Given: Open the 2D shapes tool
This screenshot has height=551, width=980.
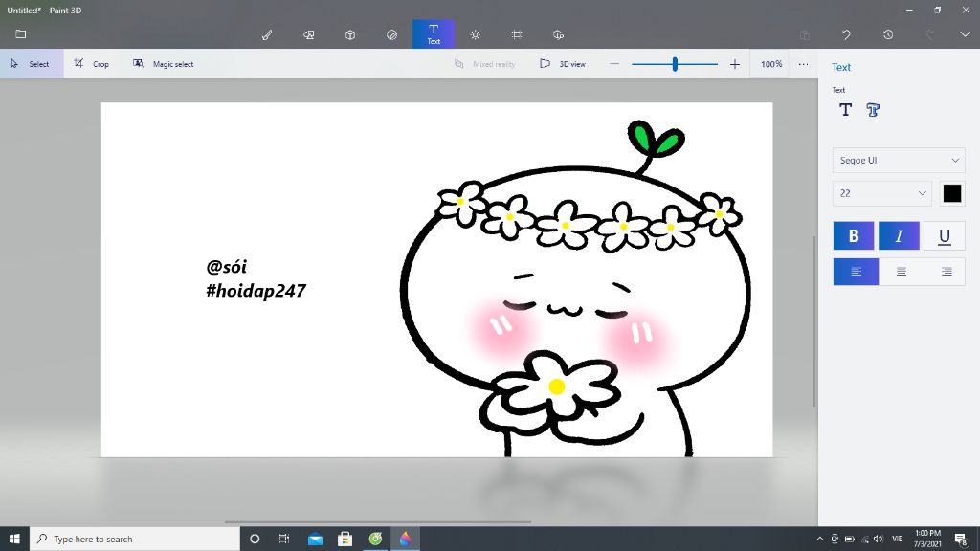Looking at the screenshot, I should click(x=309, y=34).
